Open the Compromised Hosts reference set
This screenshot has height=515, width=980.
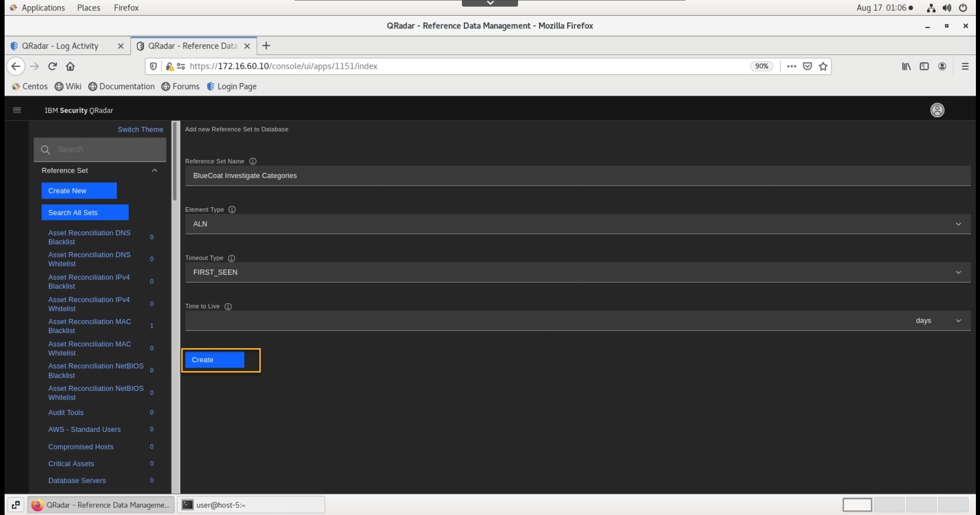pos(81,447)
